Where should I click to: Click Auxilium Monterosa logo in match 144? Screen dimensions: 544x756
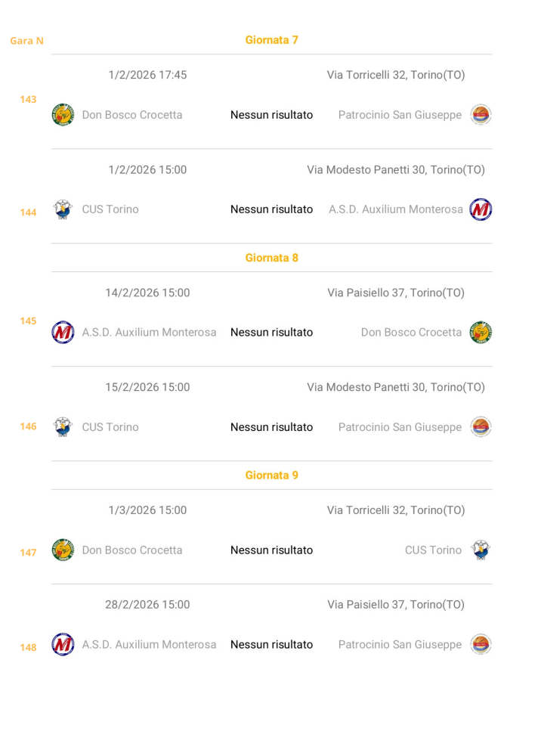[481, 209]
